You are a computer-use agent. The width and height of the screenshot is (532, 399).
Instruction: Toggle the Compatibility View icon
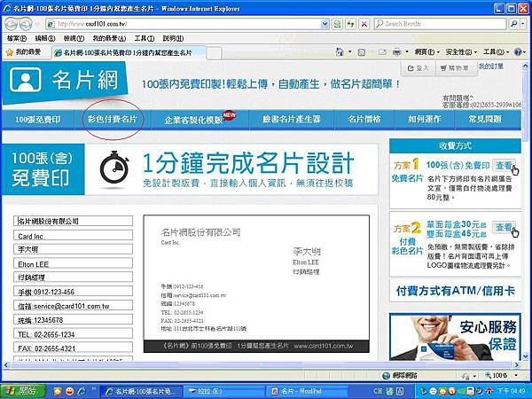[x=337, y=24]
